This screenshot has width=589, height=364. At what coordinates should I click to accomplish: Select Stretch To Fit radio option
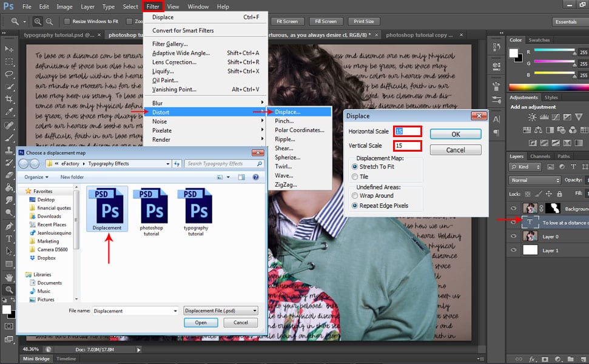point(355,166)
